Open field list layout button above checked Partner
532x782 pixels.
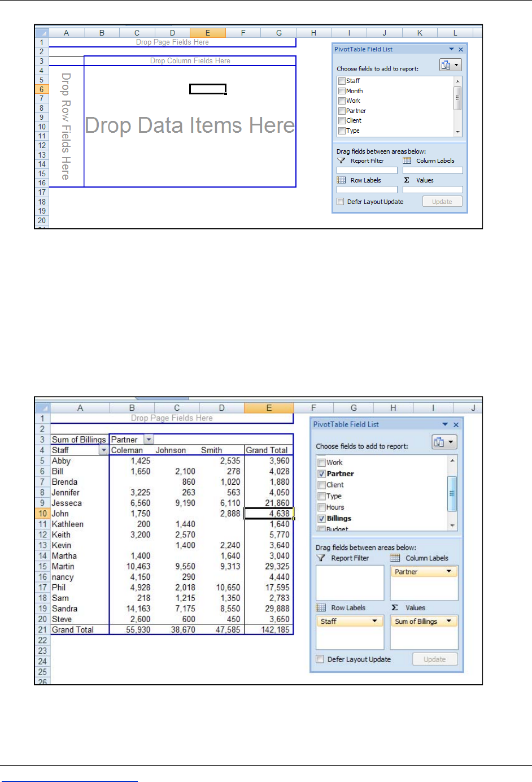tap(444, 442)
